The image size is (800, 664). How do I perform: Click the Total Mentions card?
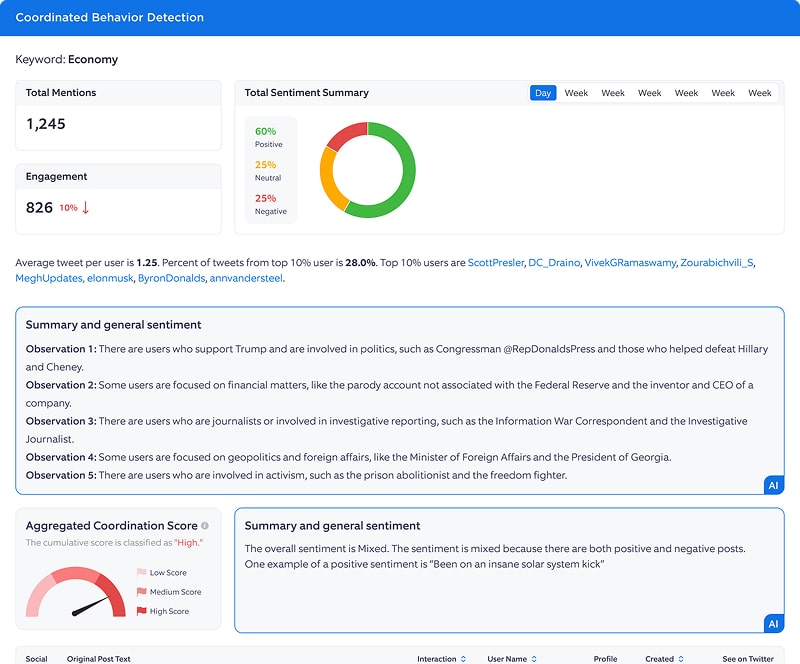[x=118, y=115]
